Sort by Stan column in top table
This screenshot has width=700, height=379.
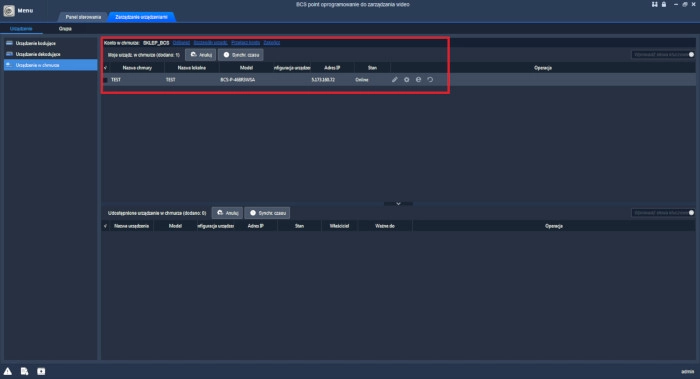point(372,68)
